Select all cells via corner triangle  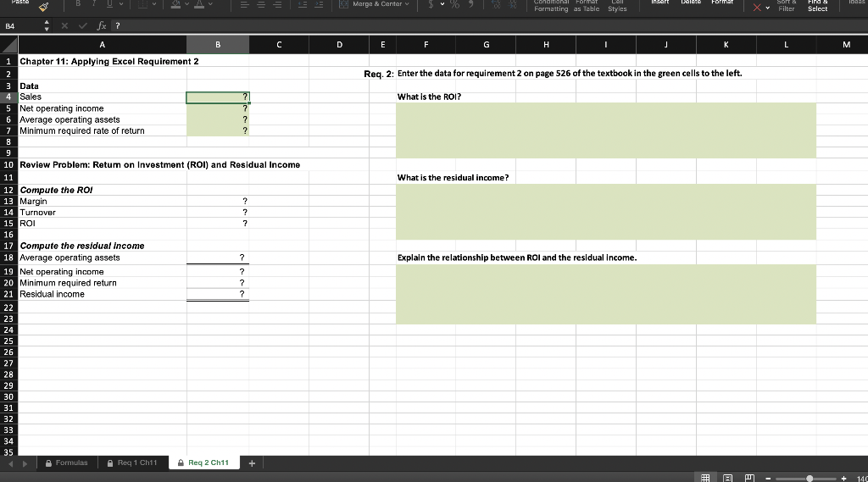coord(8,44)
